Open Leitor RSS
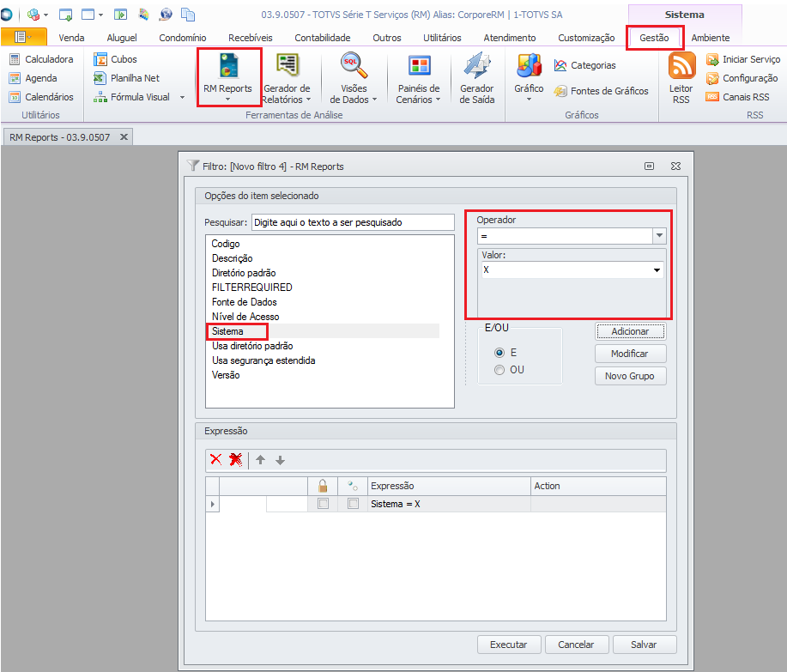The image size is (787, 672). [x=681, y=78]
